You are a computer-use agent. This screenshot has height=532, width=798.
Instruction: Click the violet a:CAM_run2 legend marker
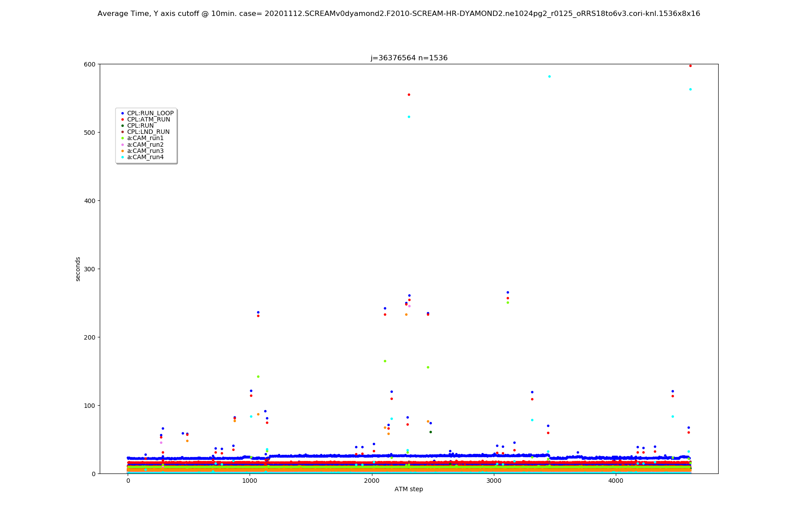tap(122, 145)
